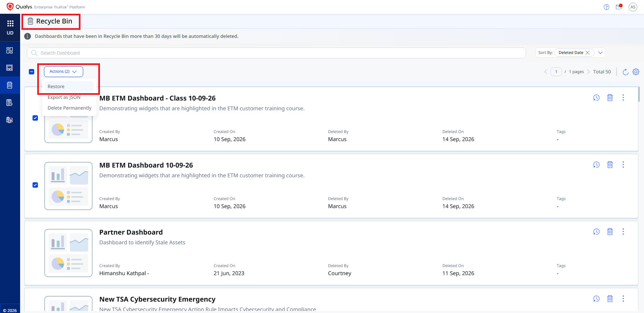Open the notifications mail icon

click(619, 7)
